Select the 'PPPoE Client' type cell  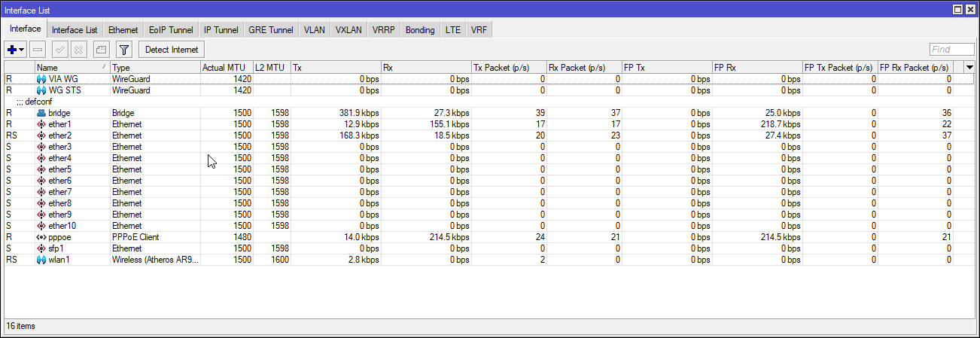point(155,237)
